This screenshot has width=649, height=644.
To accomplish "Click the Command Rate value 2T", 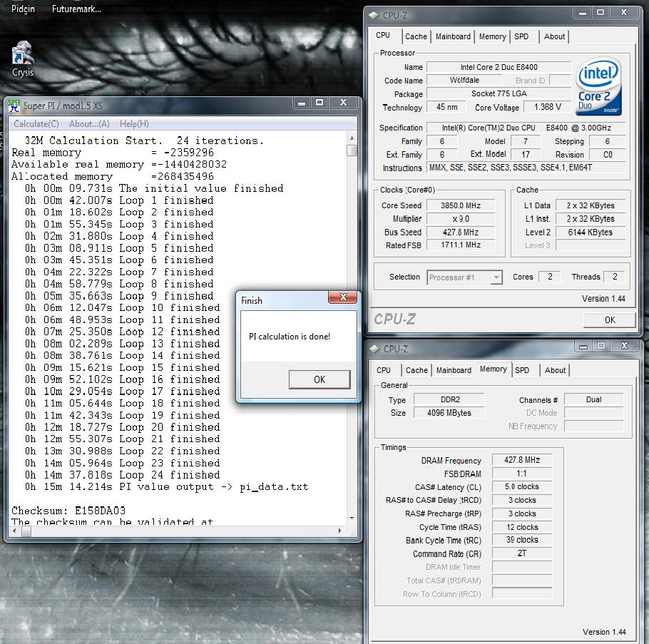I will pos(522,553).
